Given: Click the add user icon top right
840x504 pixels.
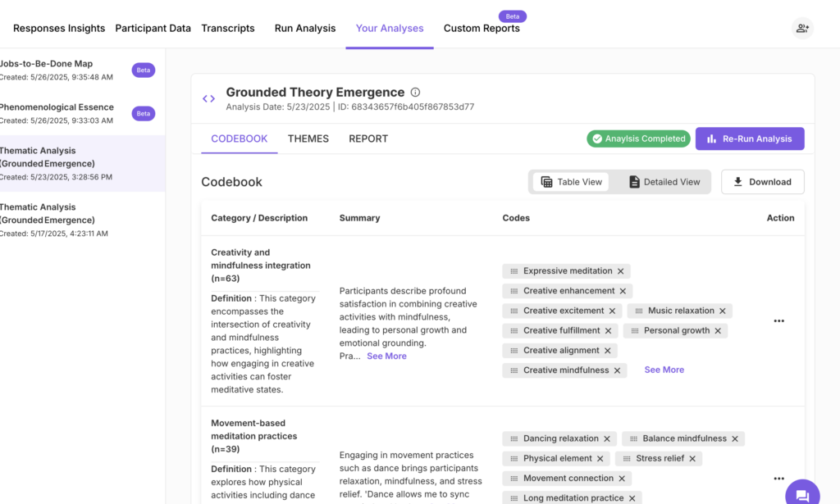Looking at the screenshot, I should click(x=802, y=28).
